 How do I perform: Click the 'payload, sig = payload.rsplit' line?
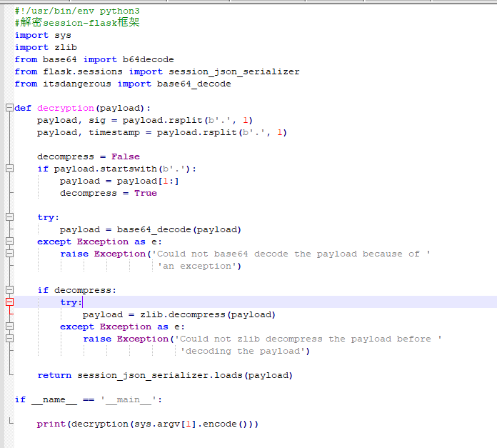tap(144, 120)
